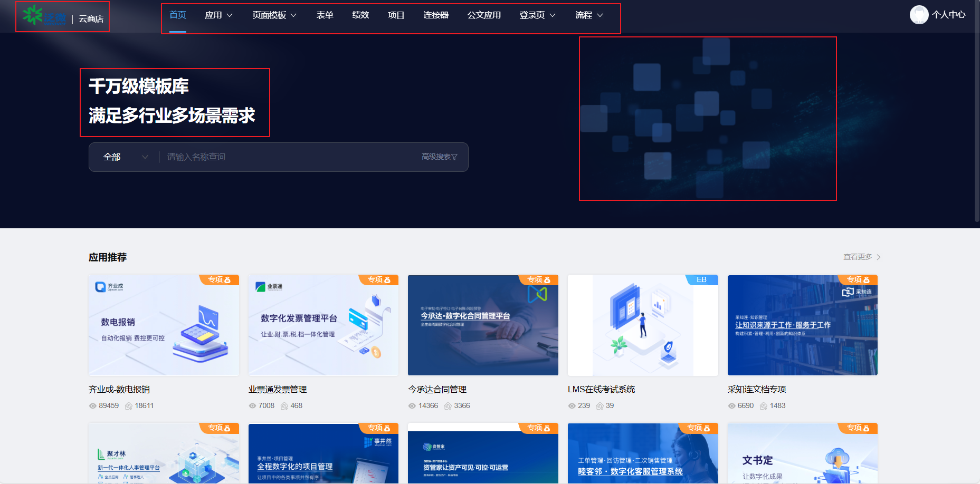Open the 表单 menu item
The height and width of the screenshot is (484, 980).
(325, 15)
